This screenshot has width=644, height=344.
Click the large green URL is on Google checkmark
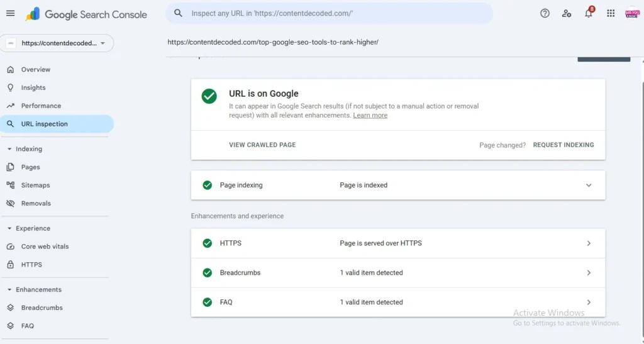tap(209, 96)
